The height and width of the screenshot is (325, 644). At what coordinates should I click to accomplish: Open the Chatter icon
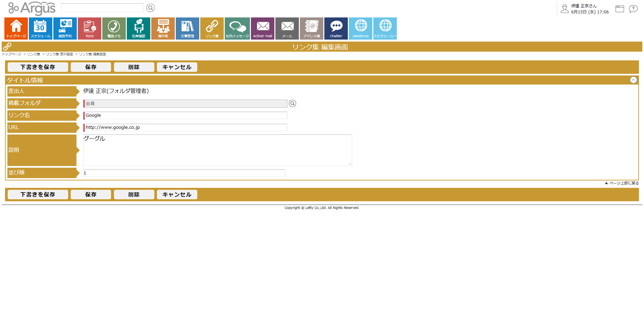tap(336, 29)
